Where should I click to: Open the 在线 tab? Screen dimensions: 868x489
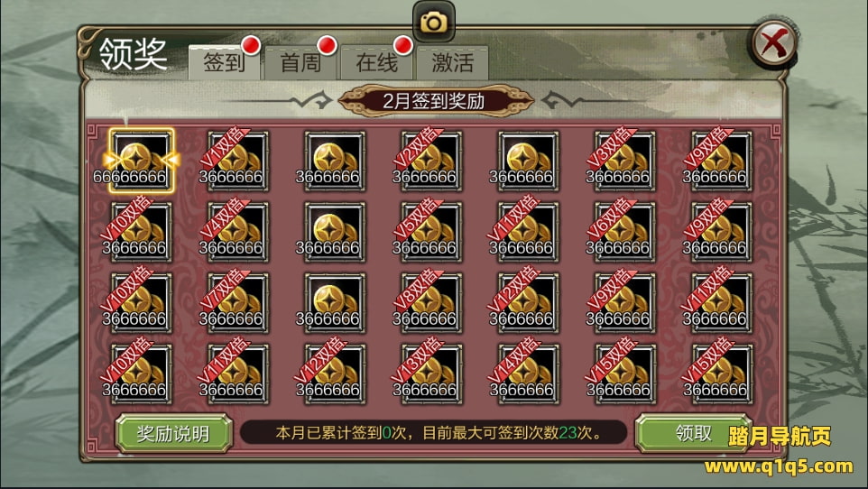tap(376, 62)
